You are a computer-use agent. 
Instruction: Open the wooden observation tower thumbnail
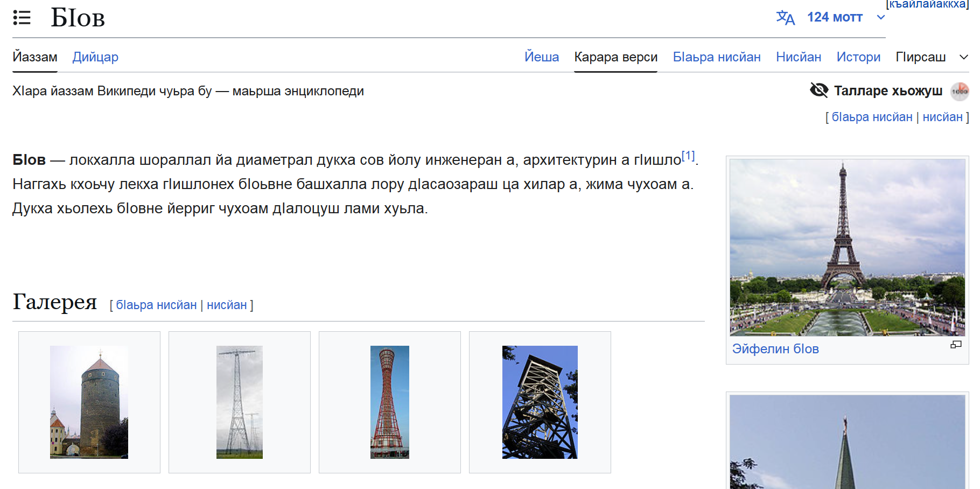coord(540,402)
